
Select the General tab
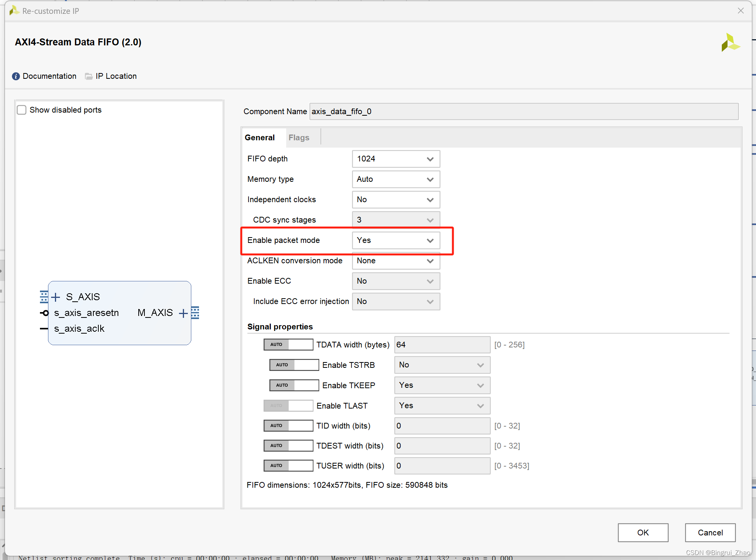point(260,138)
